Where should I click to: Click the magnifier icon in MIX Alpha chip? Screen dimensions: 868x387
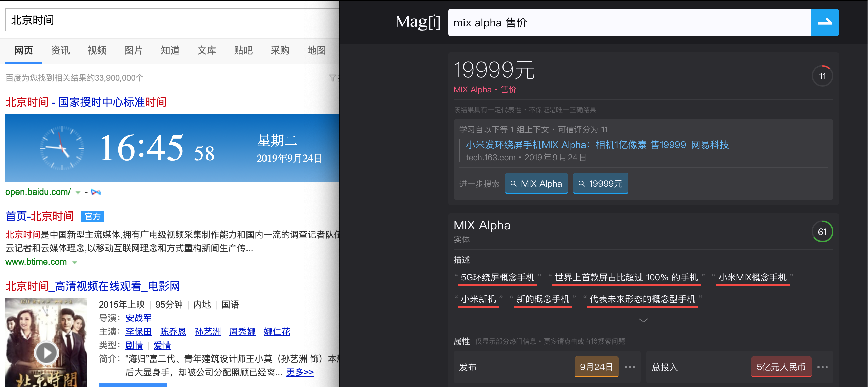(514, 184)
